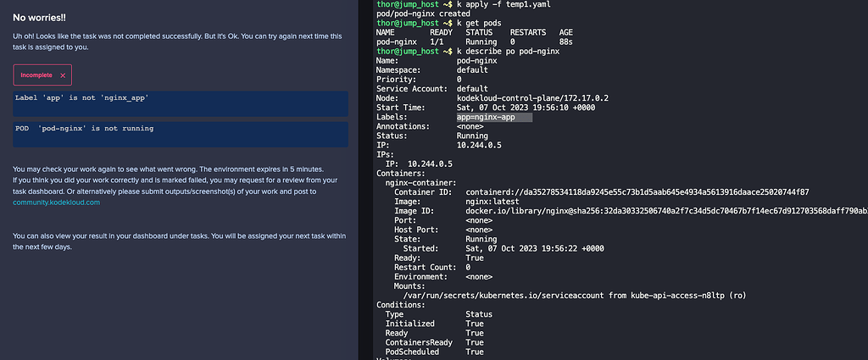Screen dimensions: 868x360
Task: Click the "Label 'app' is not 'nginx_app'" error box
Action: [x=181, y=103]
